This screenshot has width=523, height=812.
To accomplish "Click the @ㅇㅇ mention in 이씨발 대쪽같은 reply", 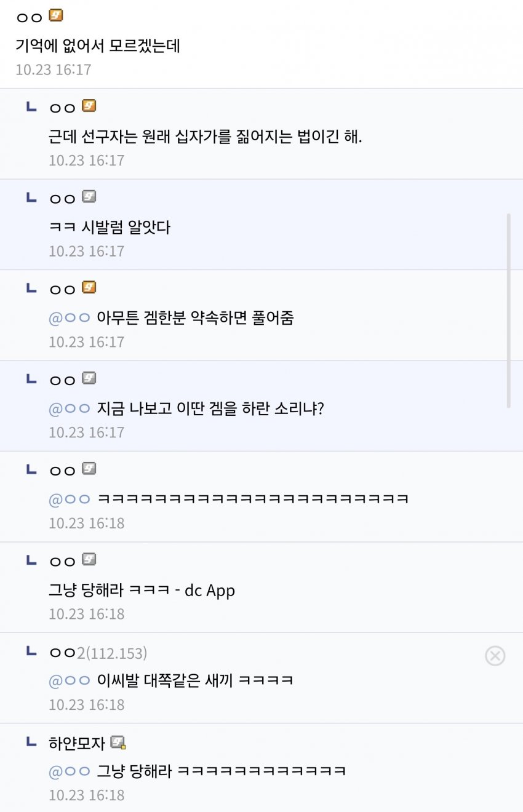I will tap(70, 680).
